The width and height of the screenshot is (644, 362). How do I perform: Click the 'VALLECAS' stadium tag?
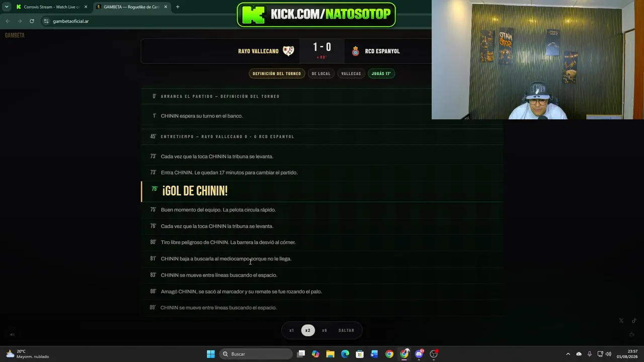tap(351, 73)
